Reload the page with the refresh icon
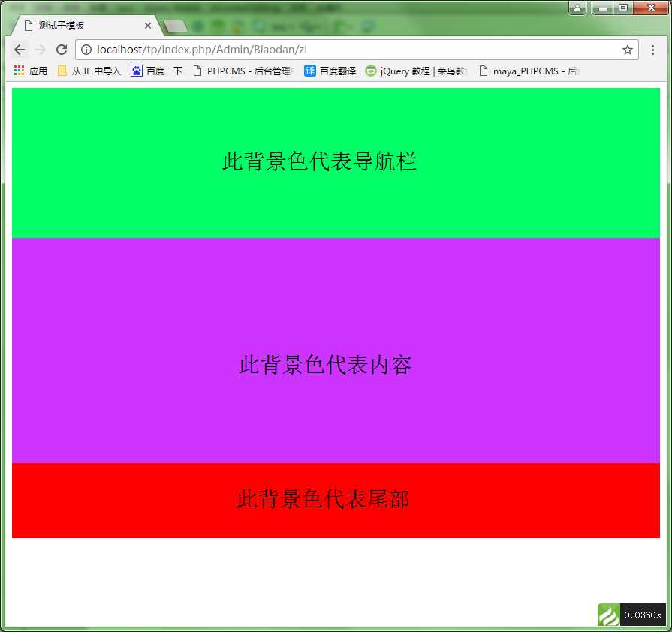 click(62, 50)
